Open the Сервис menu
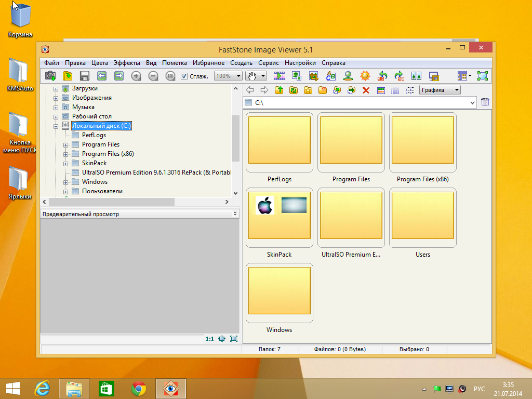Viewport: 532px width, 399px height. point(269,63)
